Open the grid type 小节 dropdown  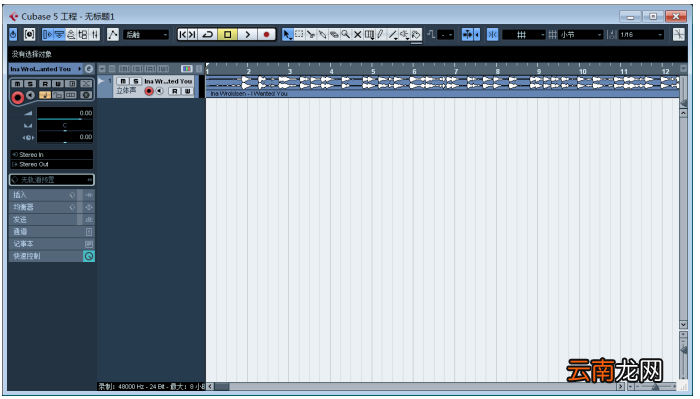click(x=580, y=34)
